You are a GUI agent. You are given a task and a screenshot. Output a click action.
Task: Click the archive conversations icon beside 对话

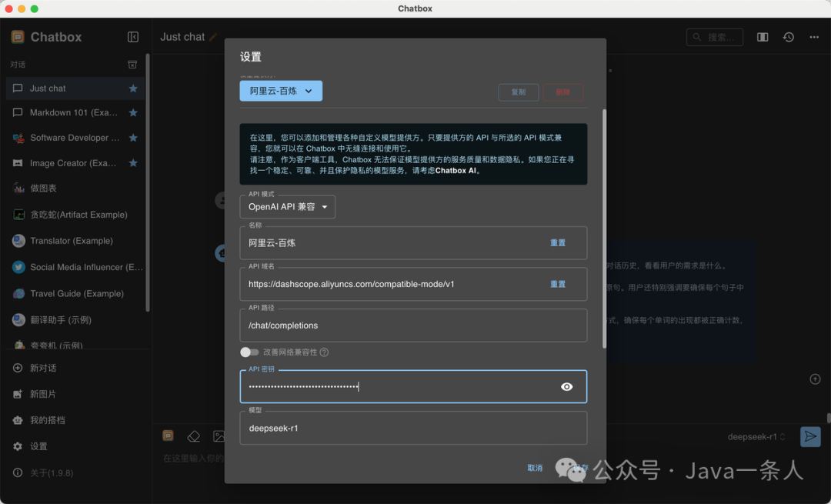pos(132,64)
